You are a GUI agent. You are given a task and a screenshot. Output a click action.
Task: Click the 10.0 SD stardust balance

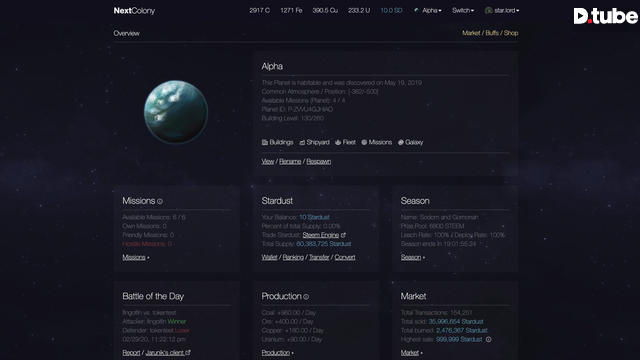(x=391, y=11)
